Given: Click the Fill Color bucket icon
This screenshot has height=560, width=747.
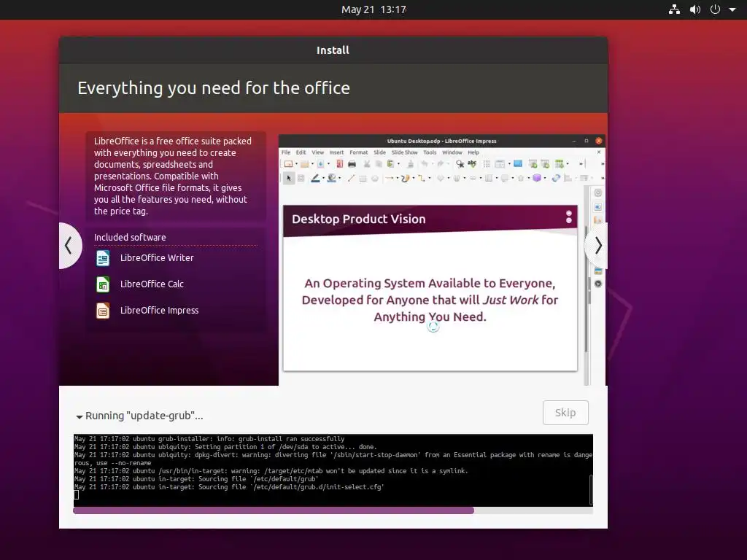Looking at the screenshot, I should point(332,178).
